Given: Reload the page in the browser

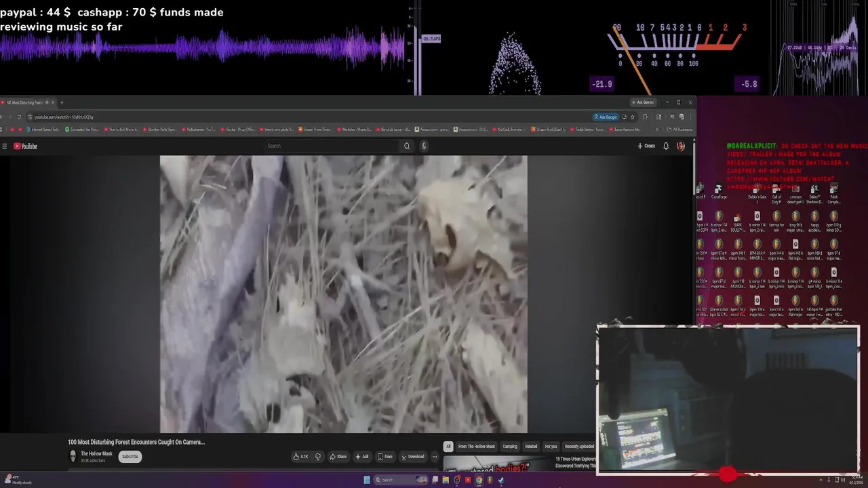Looking at the screenshot, I should [x=19, y=117].
